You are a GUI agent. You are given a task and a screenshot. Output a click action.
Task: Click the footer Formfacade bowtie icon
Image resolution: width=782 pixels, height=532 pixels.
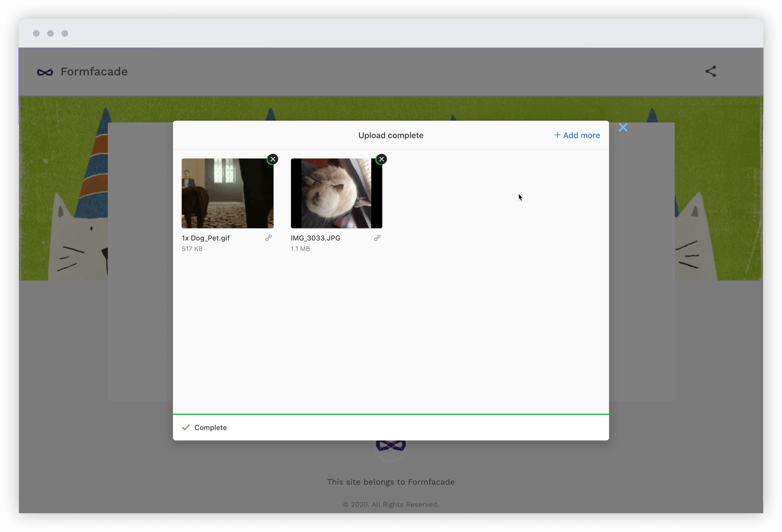[391, 445]
